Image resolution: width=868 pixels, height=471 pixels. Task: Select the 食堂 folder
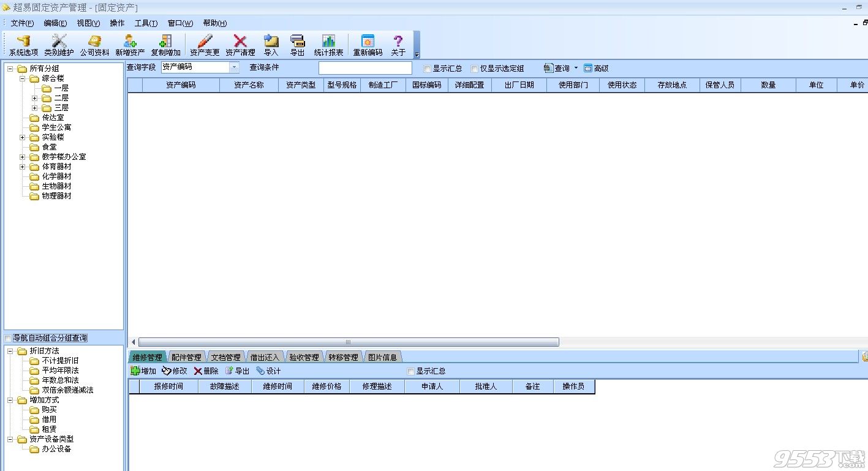[49, 146]
